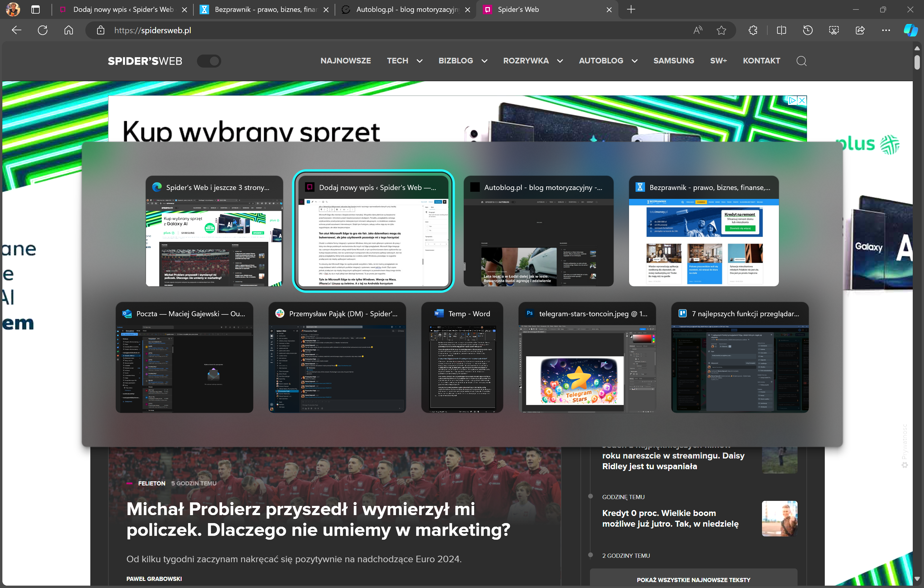
Task: Expand the AUTOBLOG menu chevron
Action: click(x=634, y=61)
